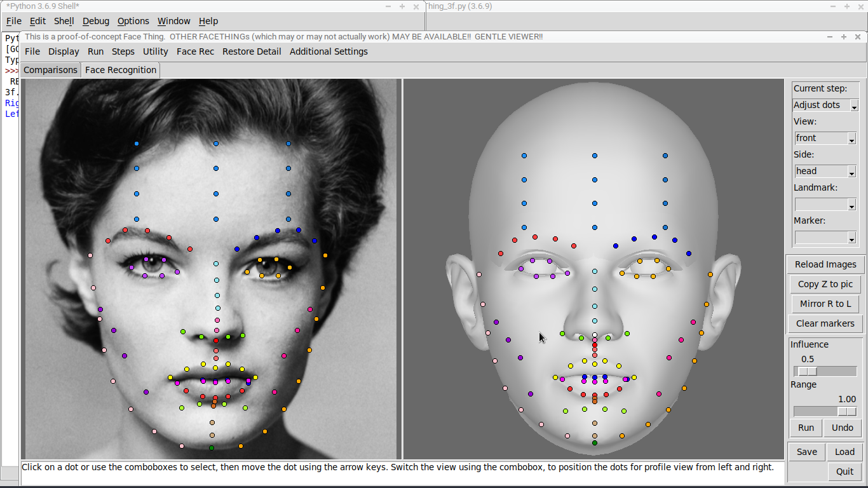Click the Save button
The image size is (868, 488).
[x=807, y=452]
